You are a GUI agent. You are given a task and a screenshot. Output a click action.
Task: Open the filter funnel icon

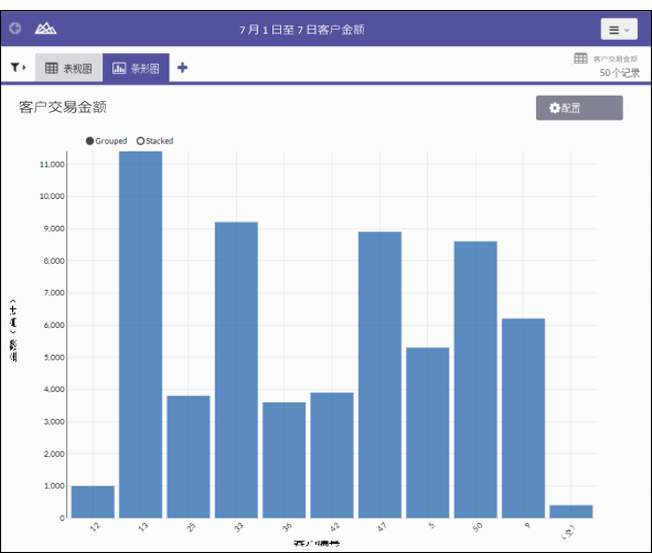click(15, 68)
